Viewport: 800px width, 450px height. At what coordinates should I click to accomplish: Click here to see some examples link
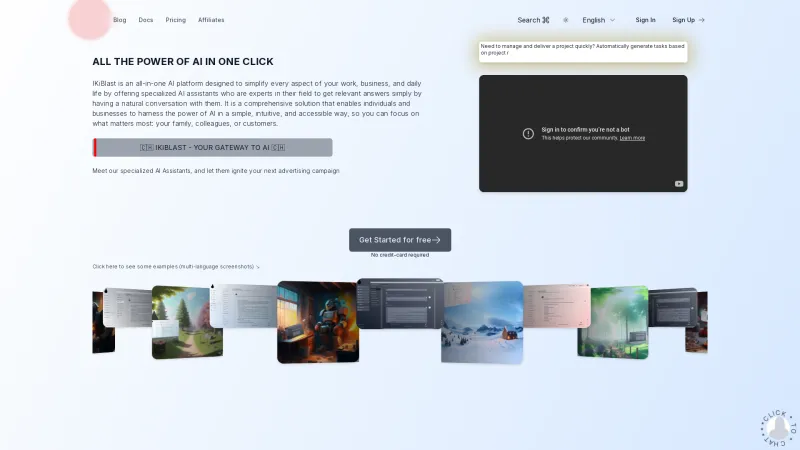point(176,266)
